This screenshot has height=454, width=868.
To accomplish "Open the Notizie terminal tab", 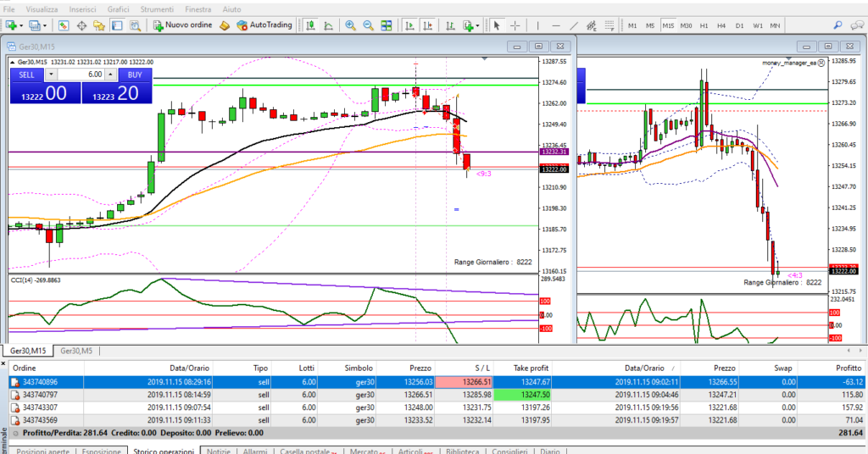I will pos(219,451).
